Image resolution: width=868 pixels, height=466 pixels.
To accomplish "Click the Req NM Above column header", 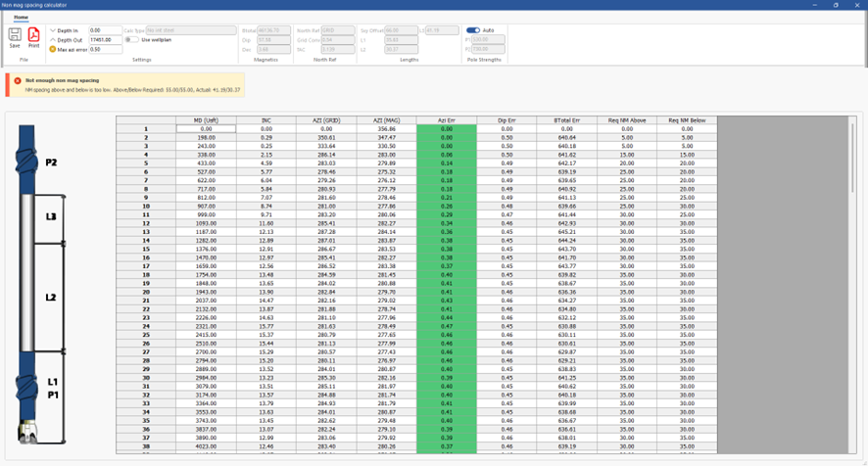I will [x=625, y=120].
